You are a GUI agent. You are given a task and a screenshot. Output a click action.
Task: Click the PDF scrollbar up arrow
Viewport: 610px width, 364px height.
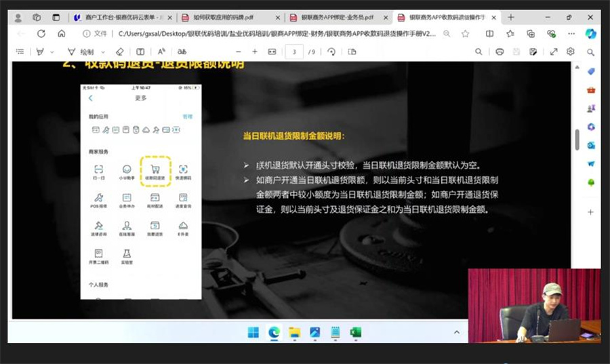[577, 67]
